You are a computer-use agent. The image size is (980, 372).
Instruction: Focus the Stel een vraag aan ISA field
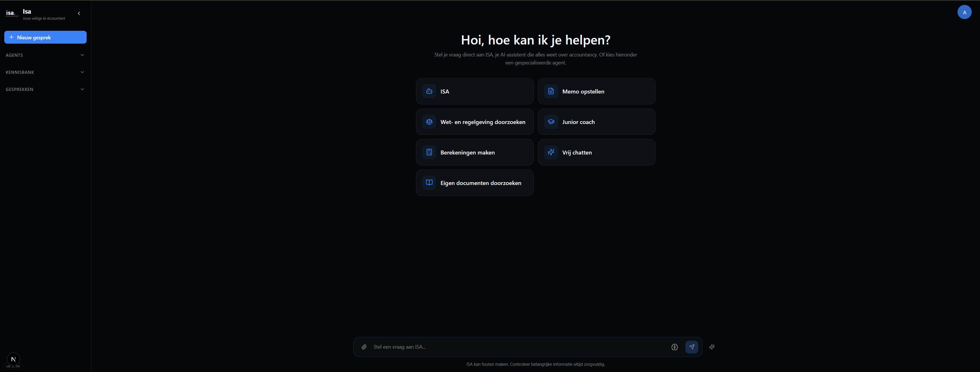(x=519, y=347)
